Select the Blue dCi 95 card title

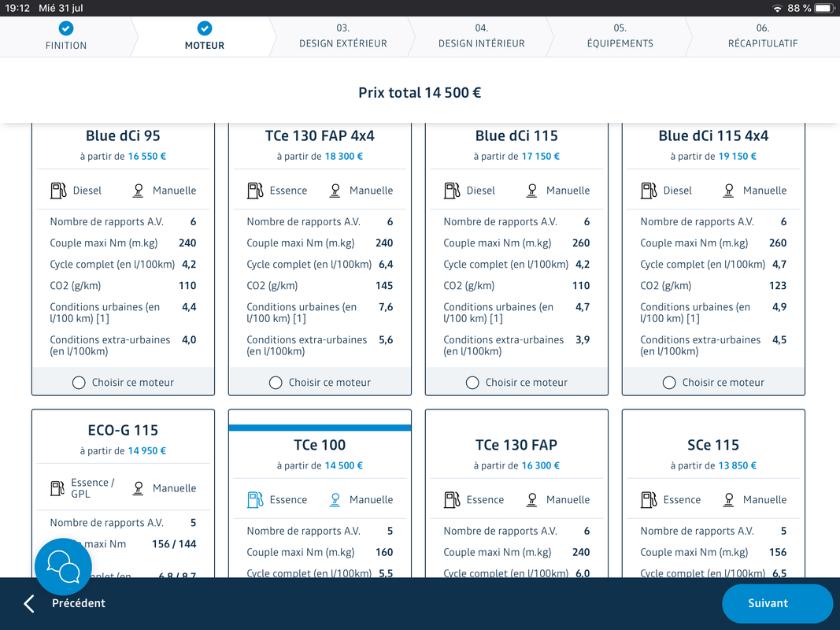click(123, 135)
